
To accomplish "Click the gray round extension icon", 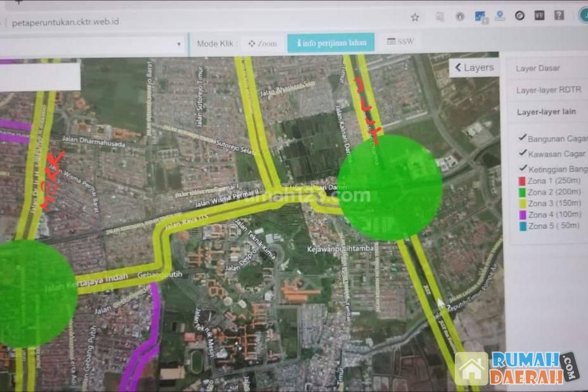I will point(460,16).
